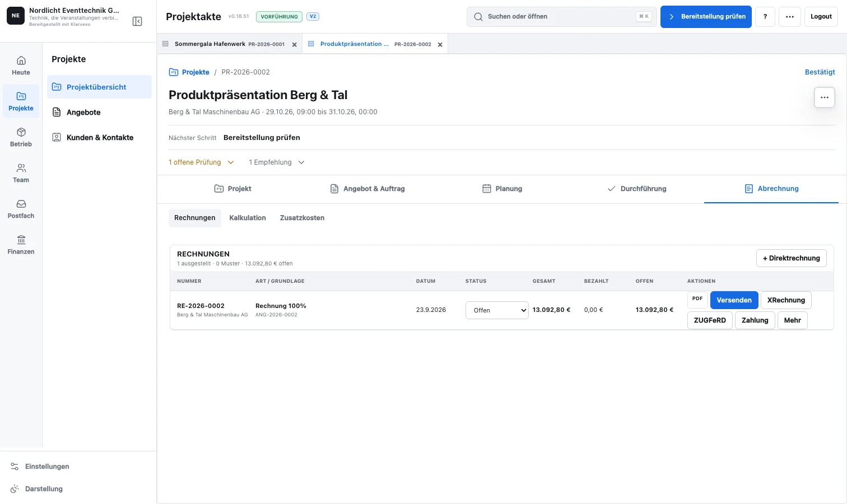Click the Bereitstellung prüfen button
The height and width of the screenshot is (504, 847).
tap(706, 17)
